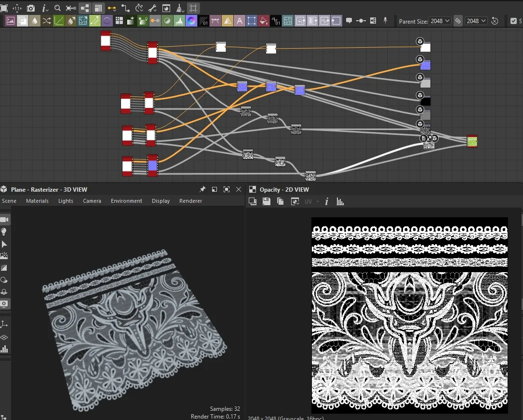Reset the parent size with the arrow icon
The image size is (523, 420).
coord(495,21)
